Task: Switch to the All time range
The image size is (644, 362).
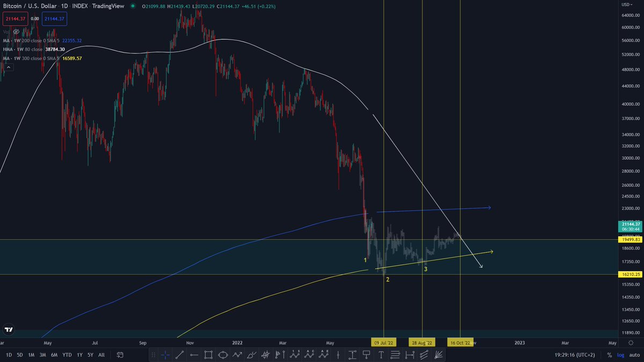Action: pos(101,354)
